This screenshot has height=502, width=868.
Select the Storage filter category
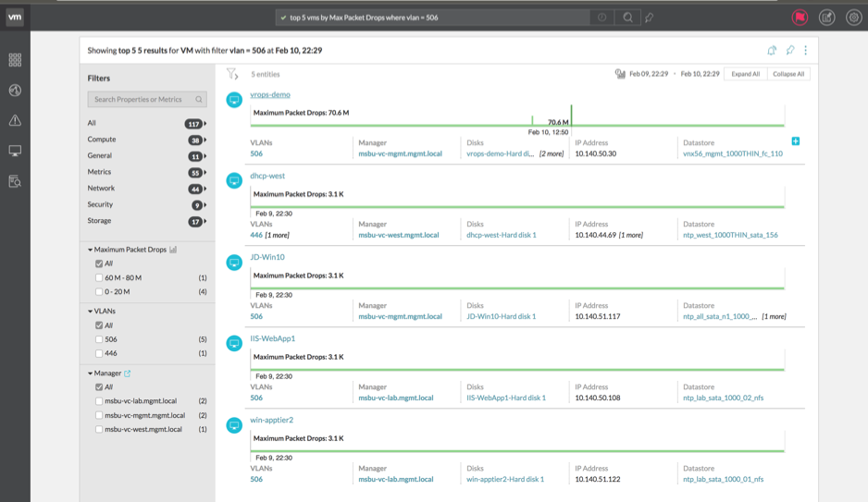click(99, 221)
